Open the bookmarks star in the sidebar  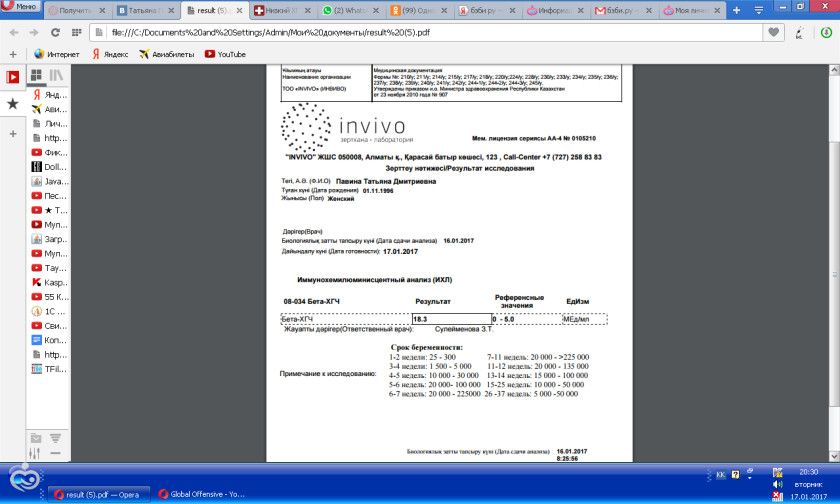point(13,103)
